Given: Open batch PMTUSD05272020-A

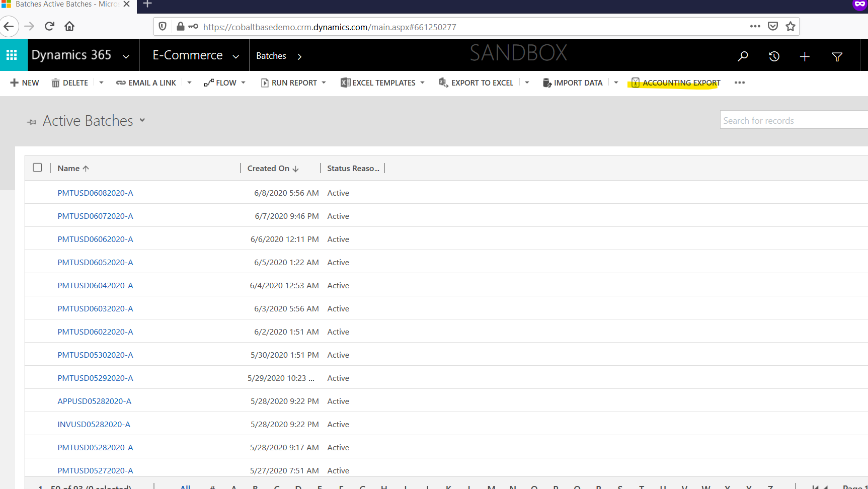Looking at the screenshot, I should (95, 470).
